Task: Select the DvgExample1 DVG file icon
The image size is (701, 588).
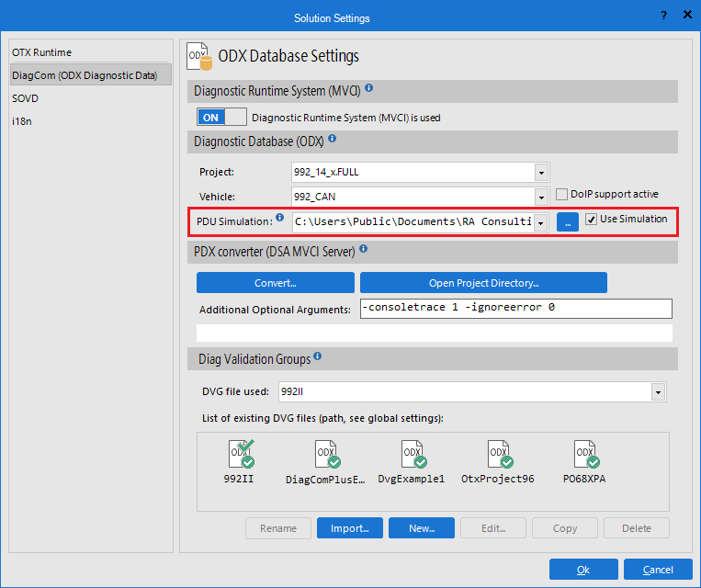Action: [x=411, y=455]
